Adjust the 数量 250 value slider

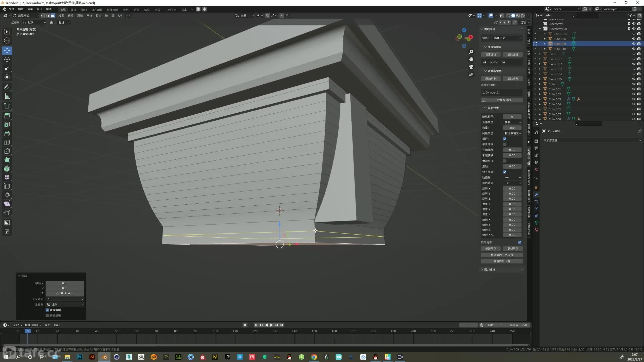512,128
